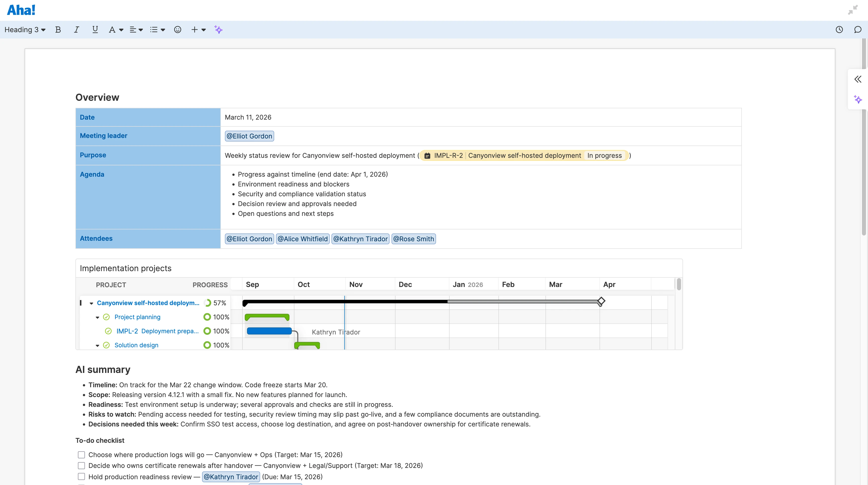This screenshot has width=868, height=485.
Task: Open the comments panel icon
Action: coord(857,30)
